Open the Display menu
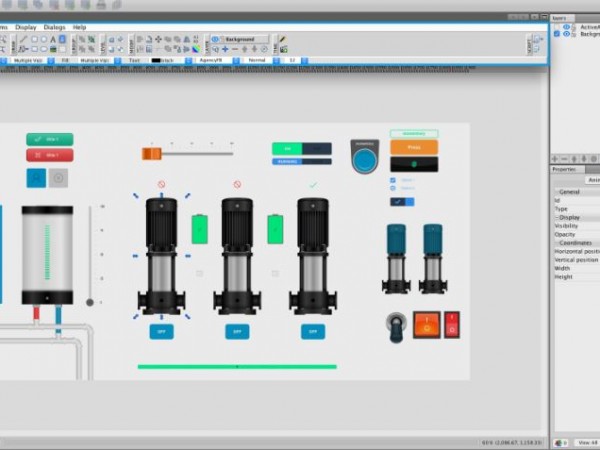 tap(26, 27)
